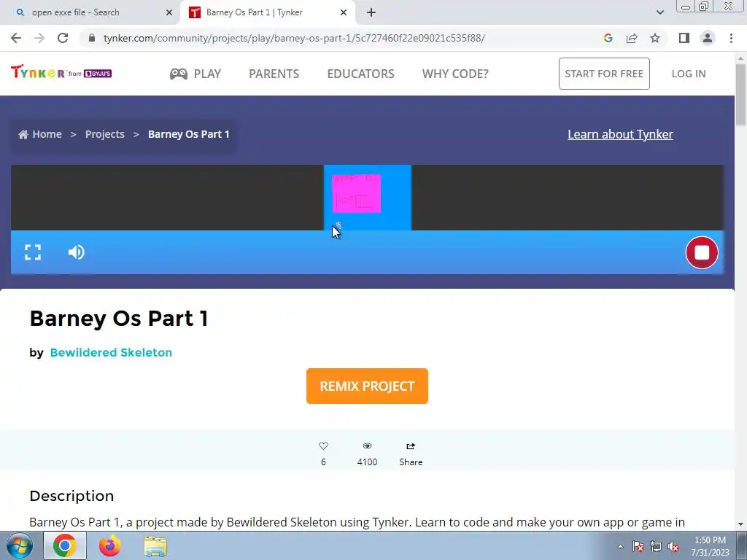
Task: Open Firefox from the taskbar
Action: tap(110, 545)
